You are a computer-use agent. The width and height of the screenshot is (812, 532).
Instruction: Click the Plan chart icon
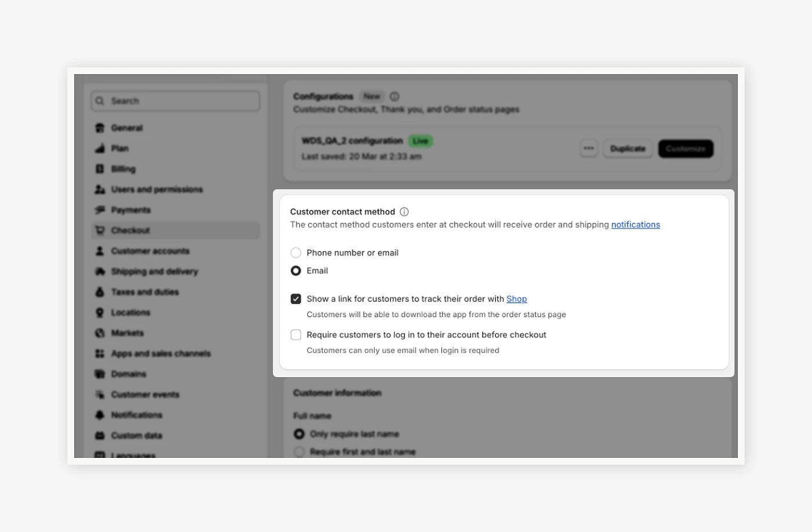(100, 148)
